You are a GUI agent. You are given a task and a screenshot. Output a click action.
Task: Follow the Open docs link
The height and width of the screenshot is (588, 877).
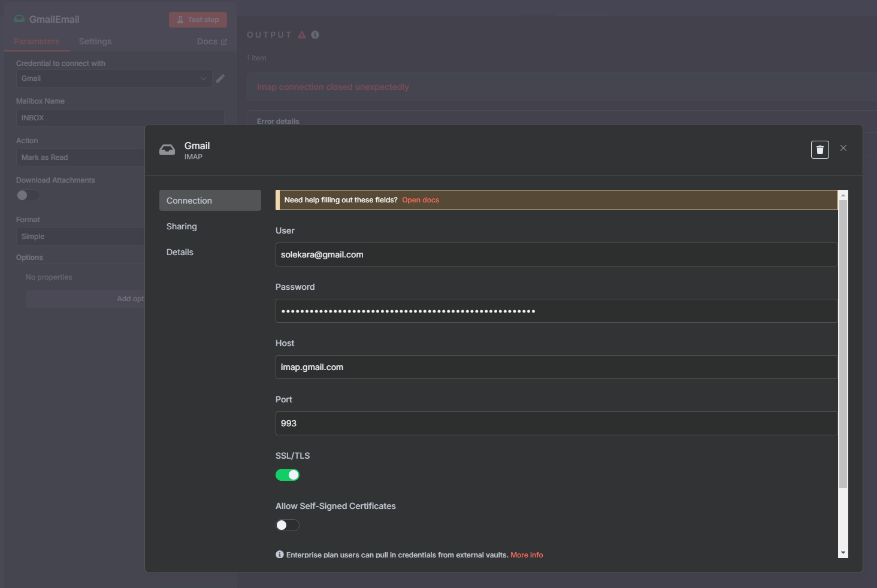pyautogui.click(x=421, y=200)
